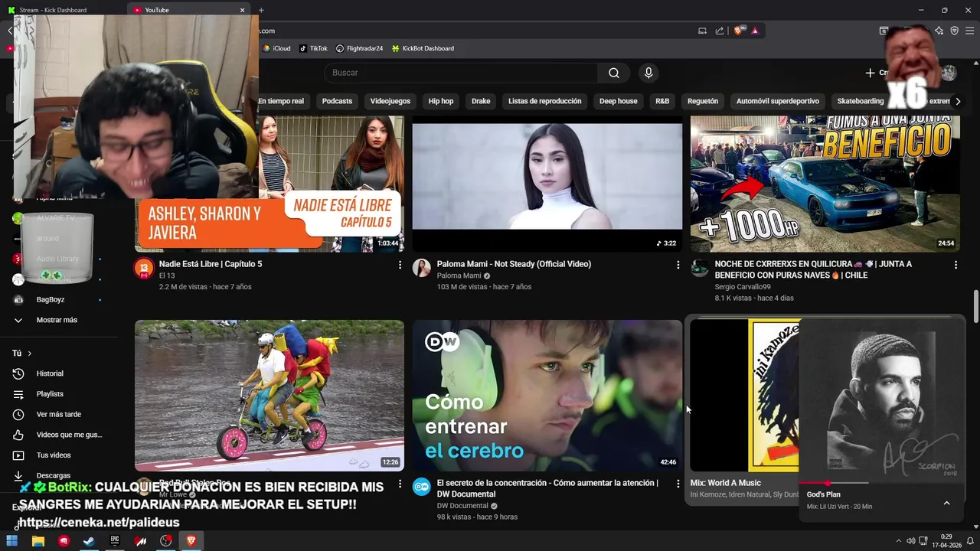Select the Listas de reproducción chip
This screenshot has height=551, width=980.
tap(545, 101)
